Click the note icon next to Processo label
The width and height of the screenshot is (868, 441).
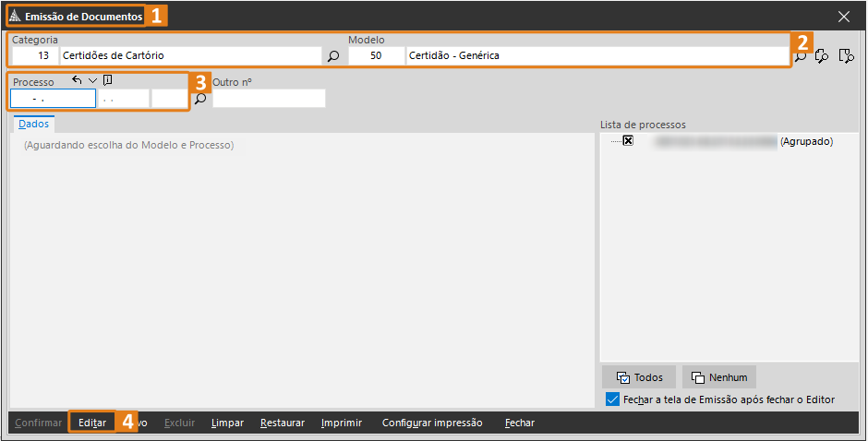click(108, 81)
